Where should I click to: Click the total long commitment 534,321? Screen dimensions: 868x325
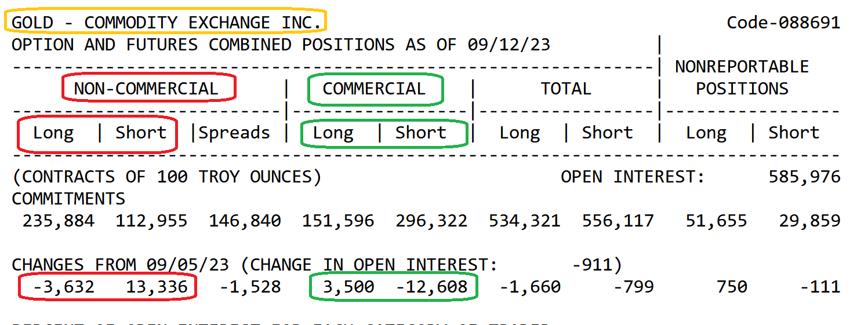[524, 221]
